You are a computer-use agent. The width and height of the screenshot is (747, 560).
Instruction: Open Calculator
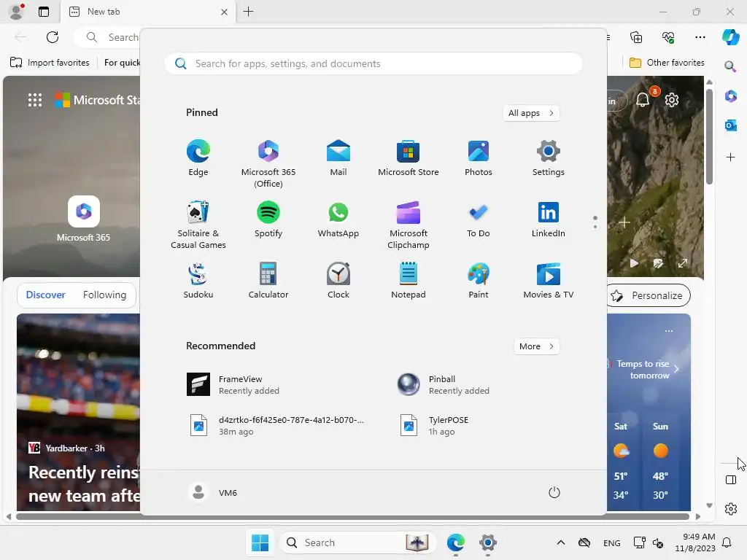click(268, 281)
